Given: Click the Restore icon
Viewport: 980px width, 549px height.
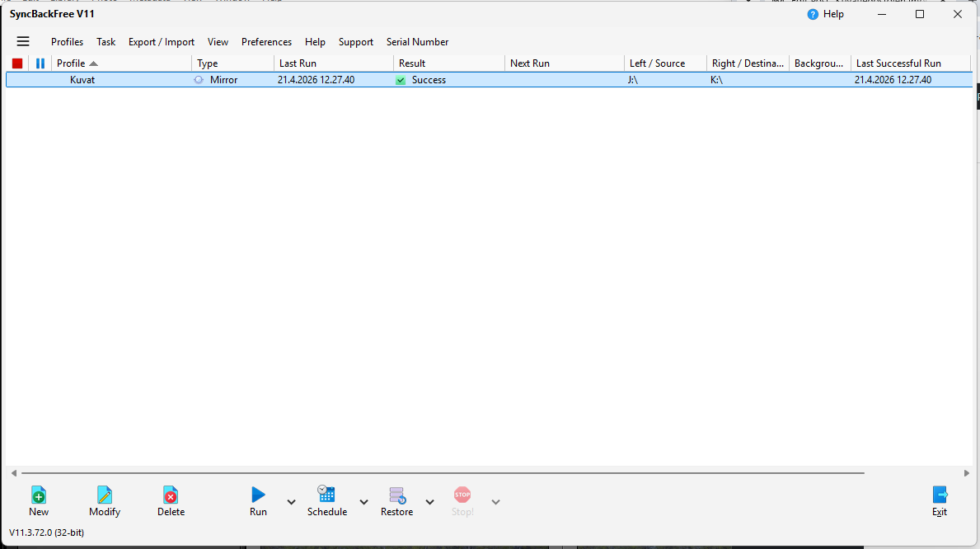Looking at the screenshot, I should [396, 495].
